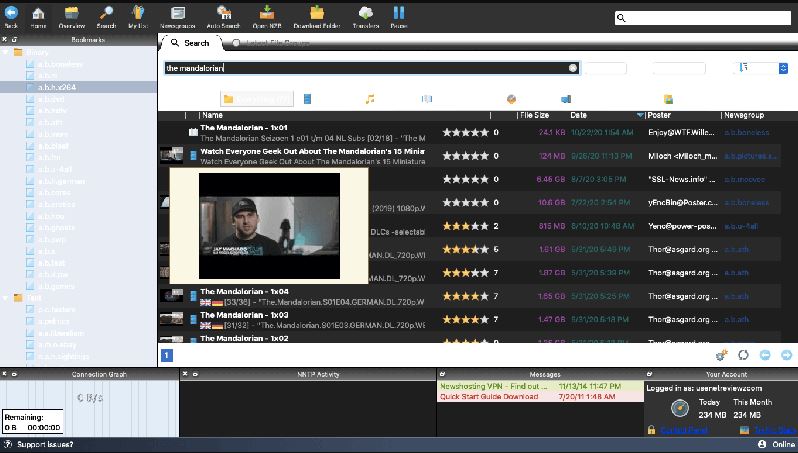The image size is (798, 453).
Task: Click the star rating of the 1x01 row
Action: tap(465, 132)
